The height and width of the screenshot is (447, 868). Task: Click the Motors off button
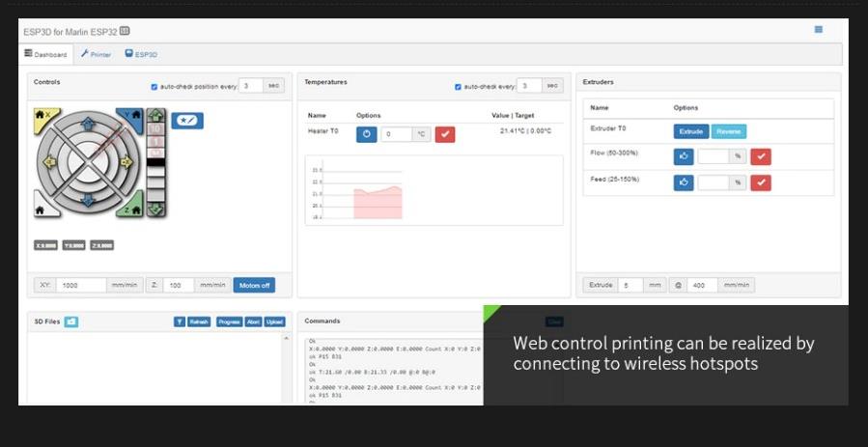254,286
